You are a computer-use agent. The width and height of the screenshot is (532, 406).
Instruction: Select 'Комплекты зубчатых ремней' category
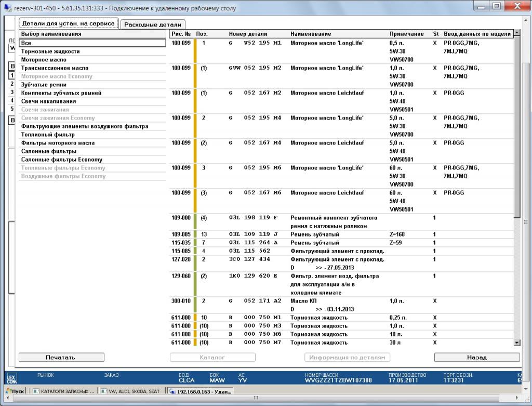pyautogui.click(x=92, y=93)
